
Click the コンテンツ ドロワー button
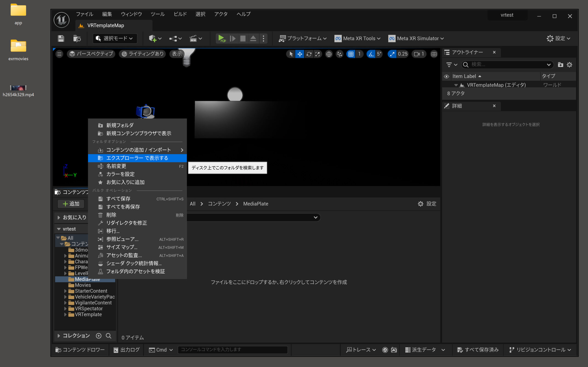coord(80,350)
